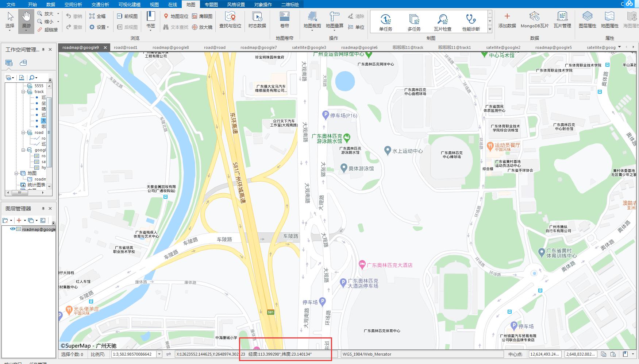This screenshot has height=364, width=639.
Task: Select the 选择 pointer tool
Action: coord(10,21)
